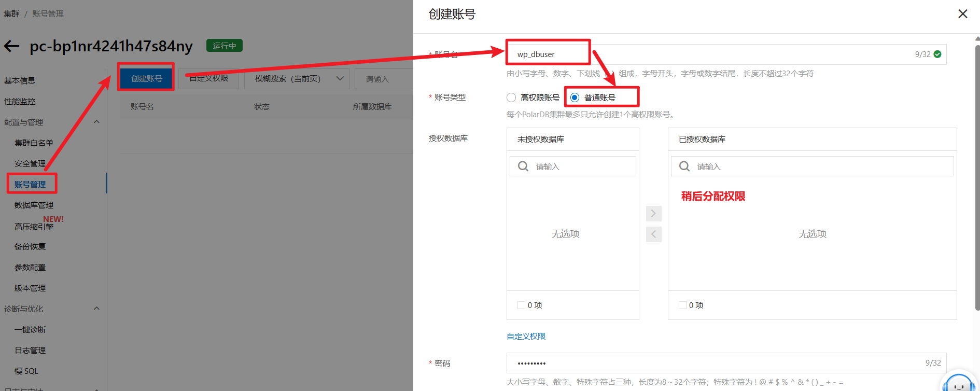The width and height of the screenshot is (980, 391).
Task: Click the account name field with wp_dbuser
Action: click(726, 54)
